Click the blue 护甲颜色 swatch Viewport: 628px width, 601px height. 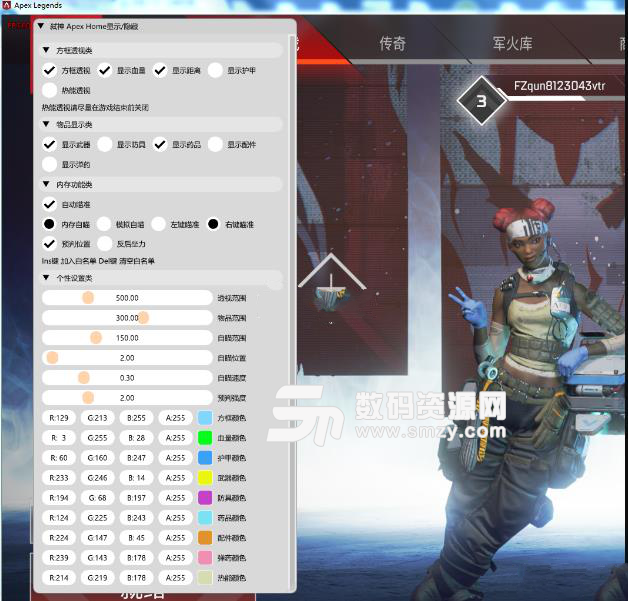[x=205, y=458]
